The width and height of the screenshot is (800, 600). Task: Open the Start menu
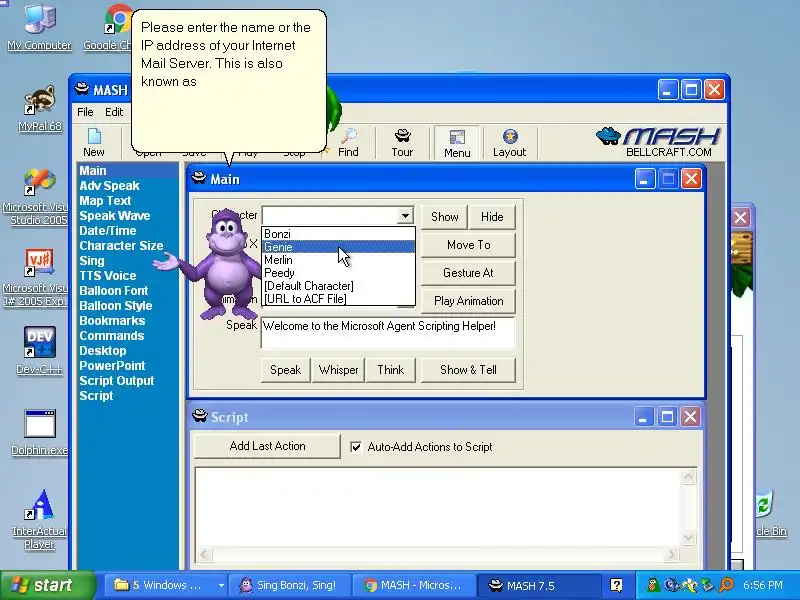tap(47, 585)
